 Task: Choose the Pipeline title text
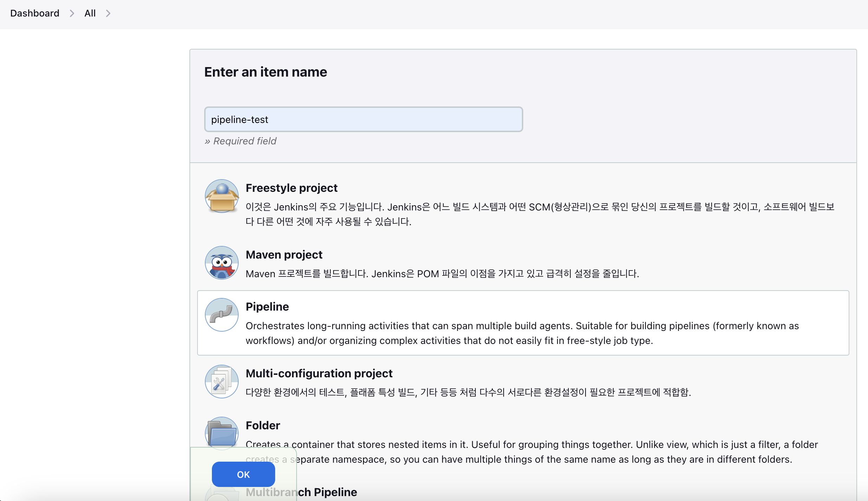pyautogui.click(x=267, y=307)
